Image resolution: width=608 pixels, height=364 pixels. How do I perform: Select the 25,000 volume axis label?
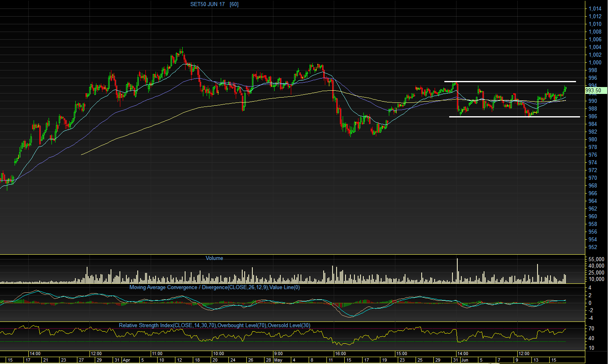(597, 272)
